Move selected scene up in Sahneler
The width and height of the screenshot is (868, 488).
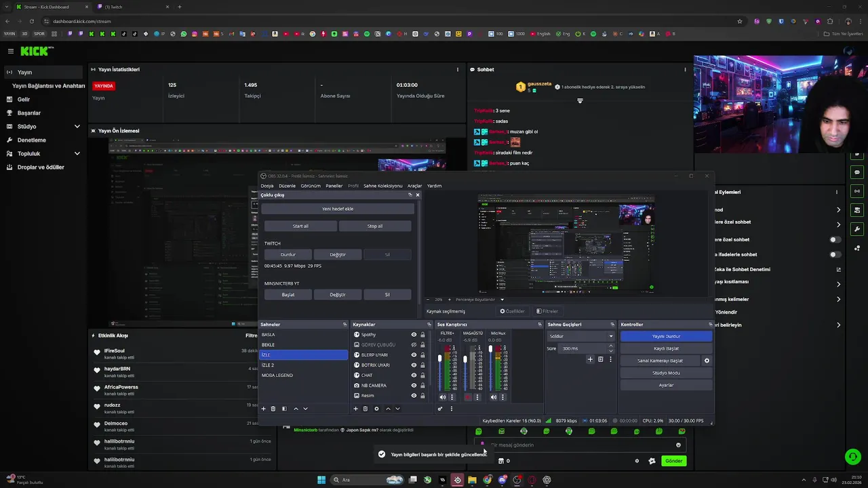(x=296, y=409)
